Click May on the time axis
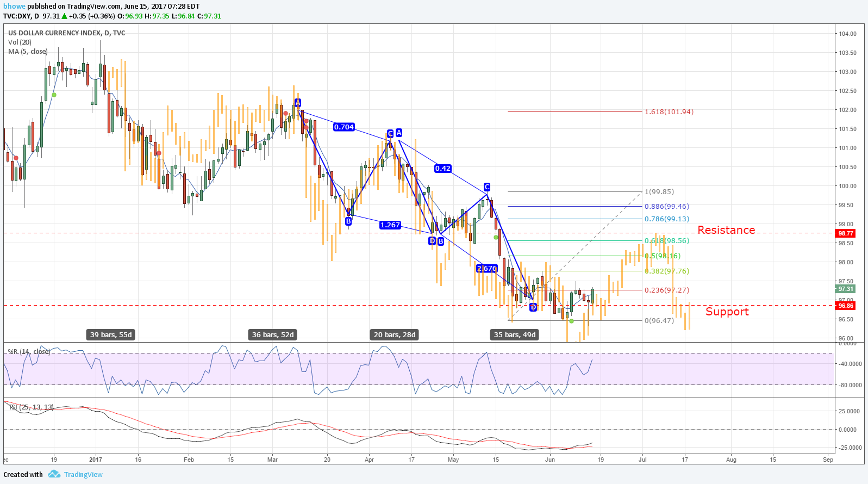This screenshot has height=484, width=868. (x=453, y=460)
